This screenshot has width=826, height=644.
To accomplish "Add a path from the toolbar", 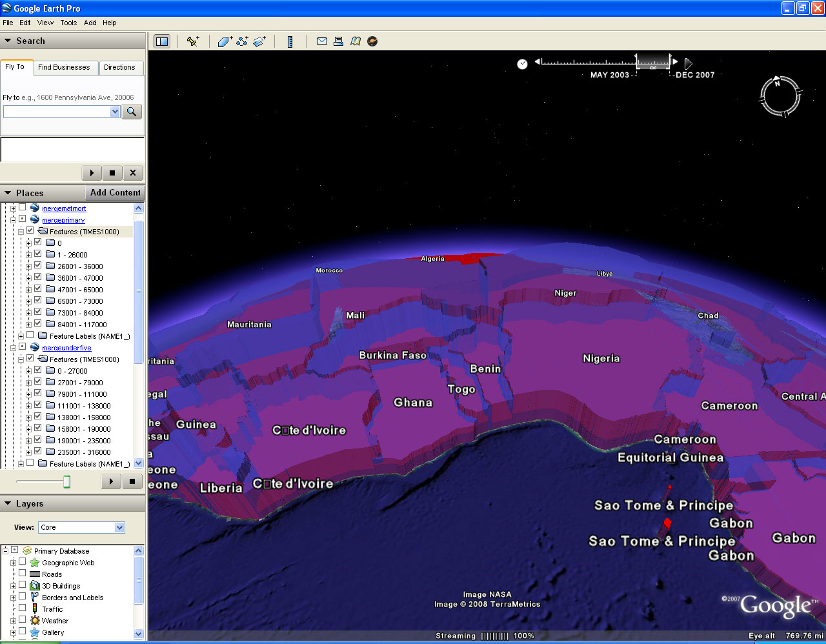I will pyautogui.click(x=242, y=41).
